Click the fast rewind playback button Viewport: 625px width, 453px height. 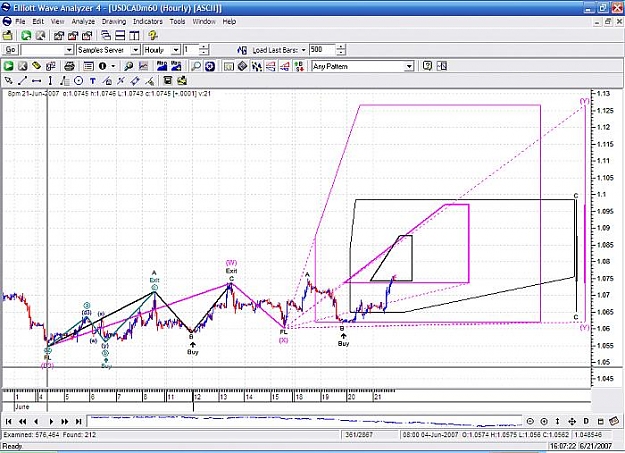23,421
